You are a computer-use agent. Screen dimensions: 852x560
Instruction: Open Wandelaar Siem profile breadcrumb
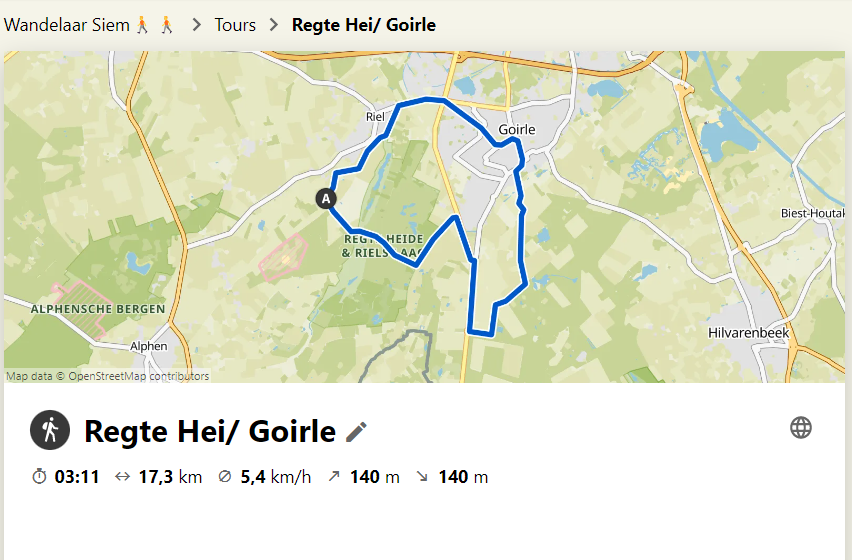tap(90, 24)
